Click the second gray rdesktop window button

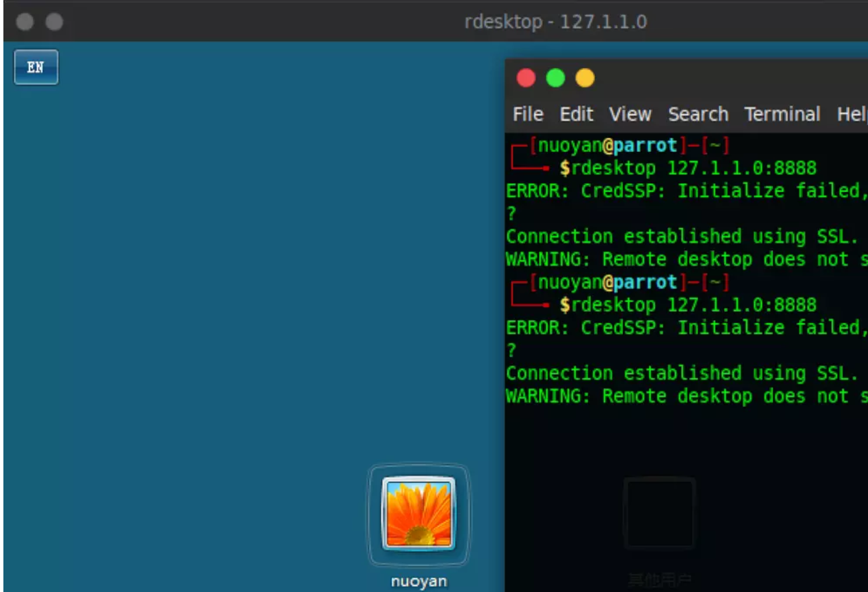[54, 22]
